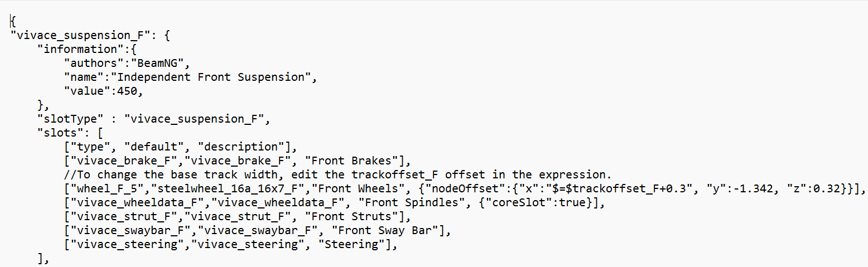Click the "wheel_F_5" slot type
Screen dimensions: 868x267
point(99,188)
